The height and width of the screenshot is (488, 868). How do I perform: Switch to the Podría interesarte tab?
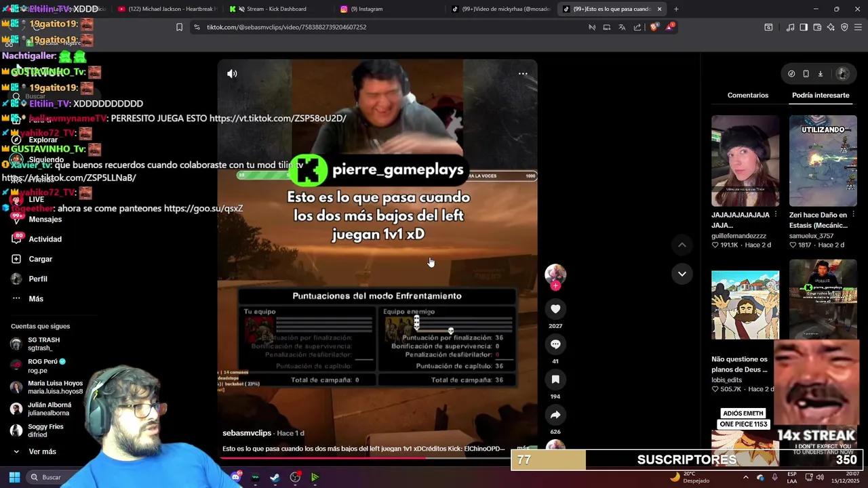(x=821, y=96)
